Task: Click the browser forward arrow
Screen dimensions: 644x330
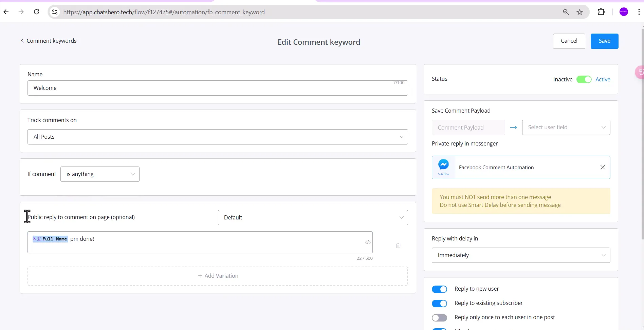Action: click(x=21, y=12)
